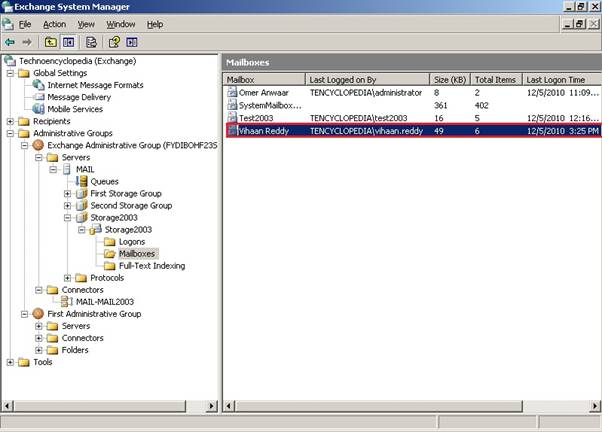
Task: Click the Mobile Services icon
Action: point(38,109)
